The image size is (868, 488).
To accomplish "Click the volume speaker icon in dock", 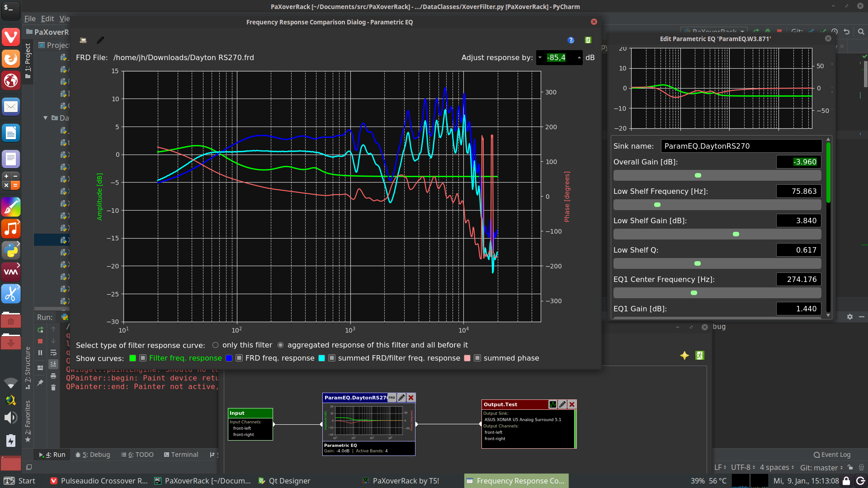I will [11, 418].
